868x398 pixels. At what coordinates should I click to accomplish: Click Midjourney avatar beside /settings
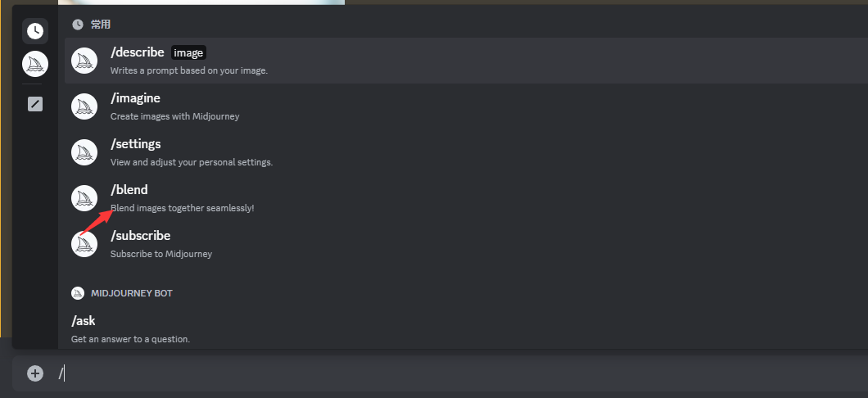(84, 152)
